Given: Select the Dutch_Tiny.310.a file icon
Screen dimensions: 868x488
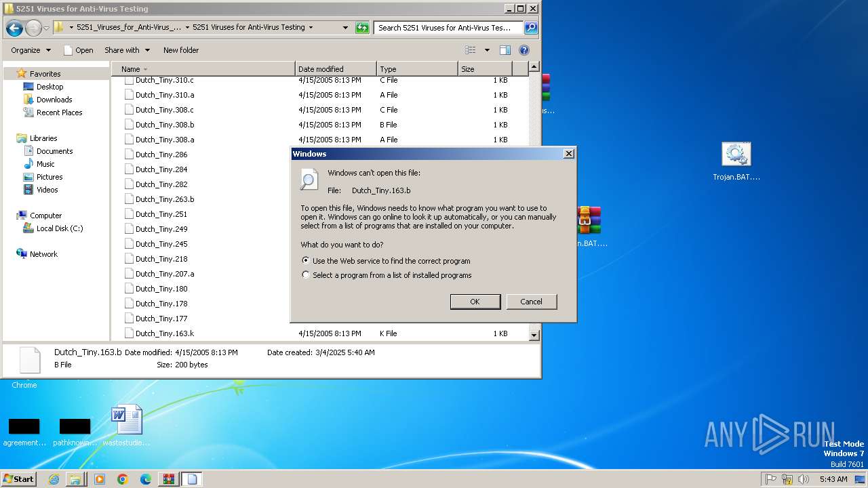Looking at the screenshot, I should pyautogui.click(x=129, y=95).
